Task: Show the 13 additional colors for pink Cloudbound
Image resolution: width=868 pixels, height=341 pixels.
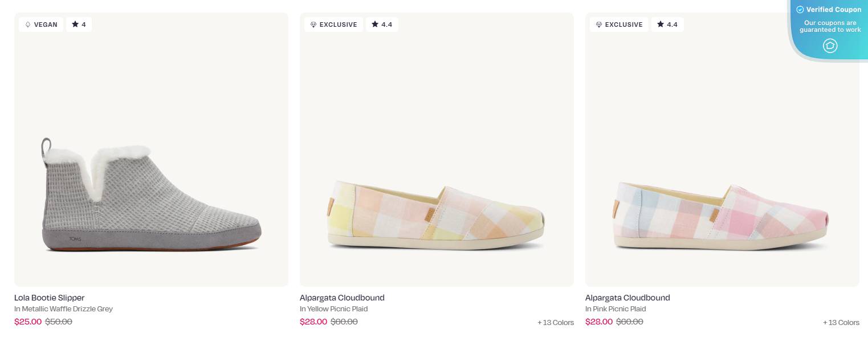Action: (841, 322)
